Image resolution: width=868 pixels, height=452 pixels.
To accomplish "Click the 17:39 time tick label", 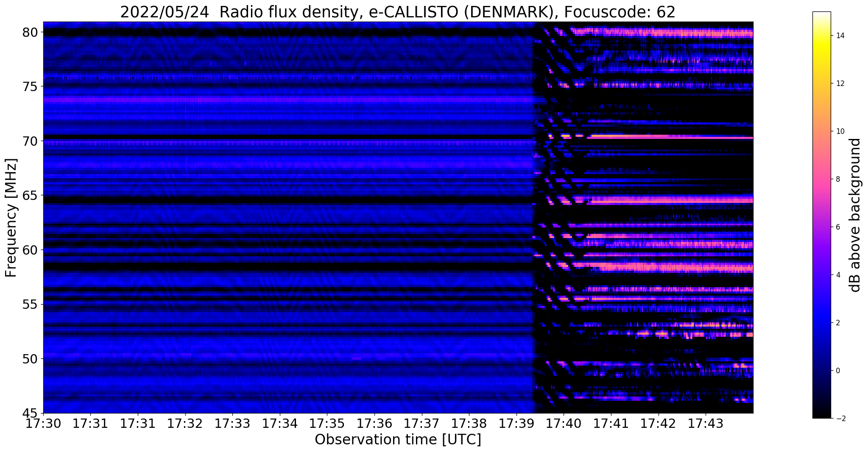I will point(516,424).
